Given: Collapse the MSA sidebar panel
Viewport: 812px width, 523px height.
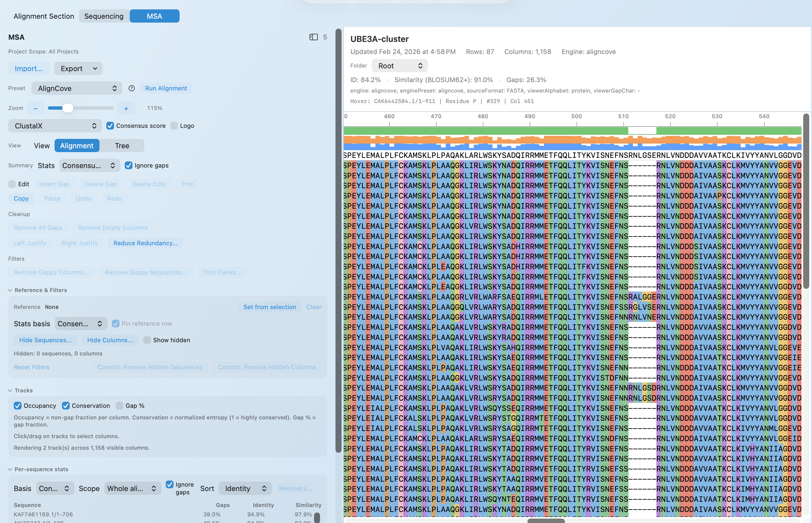Looking at the screenshot, I should click(313, 37).
